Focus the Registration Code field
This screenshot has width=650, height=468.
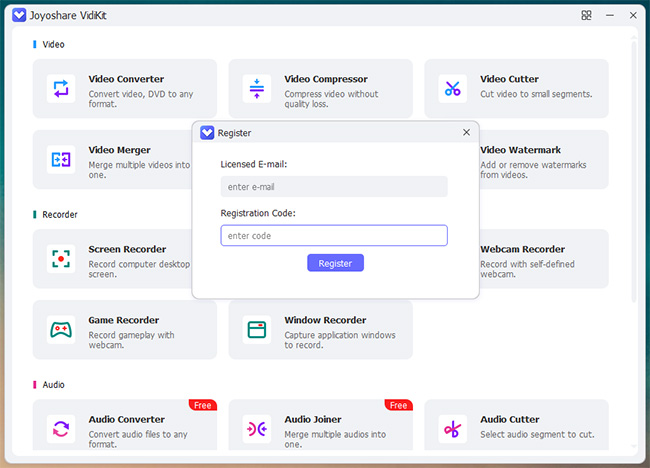[x=334, y=235]
